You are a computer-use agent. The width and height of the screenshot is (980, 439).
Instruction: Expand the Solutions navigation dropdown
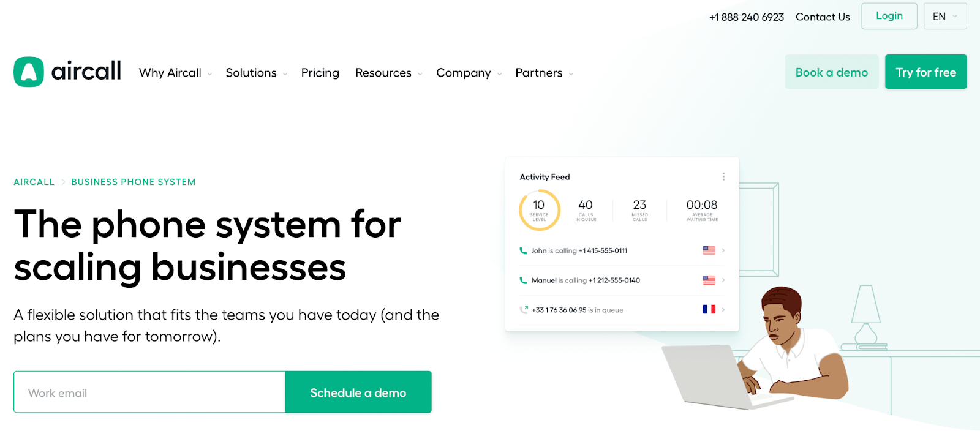pyautogui.click(x=256, y=73)
